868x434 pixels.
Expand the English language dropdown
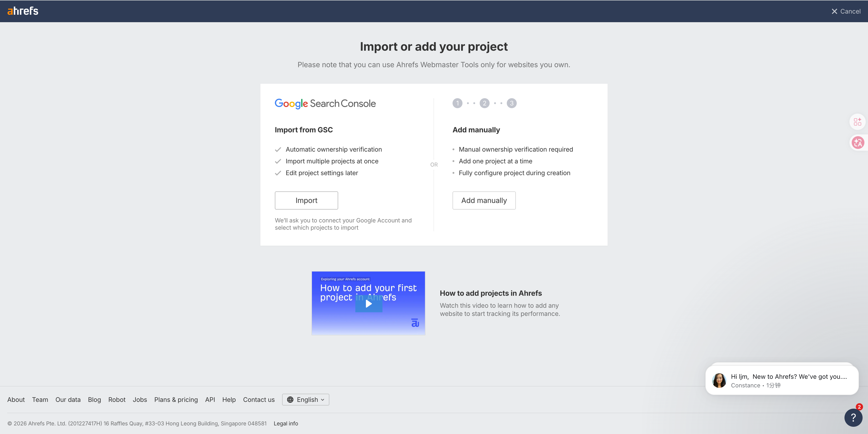[306, 400]
